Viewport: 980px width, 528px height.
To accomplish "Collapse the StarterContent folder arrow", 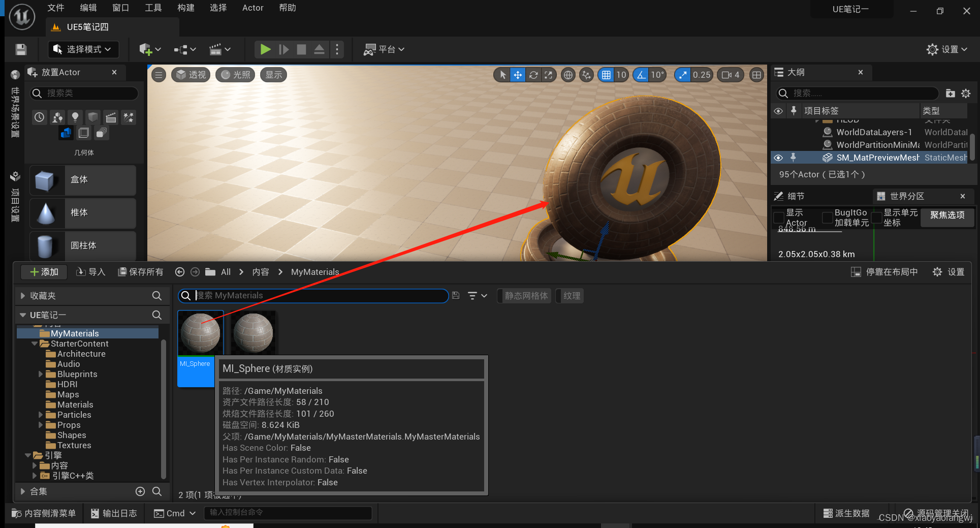I will [x=34, y=344].
